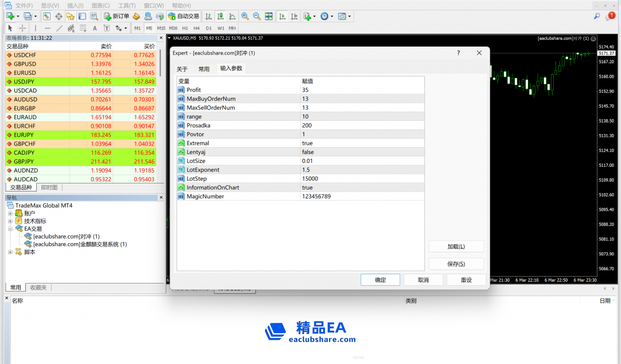This screenshot has width=621, height=364.
Task: Click the zoom out magnifier icon
Action: (256, 16)
